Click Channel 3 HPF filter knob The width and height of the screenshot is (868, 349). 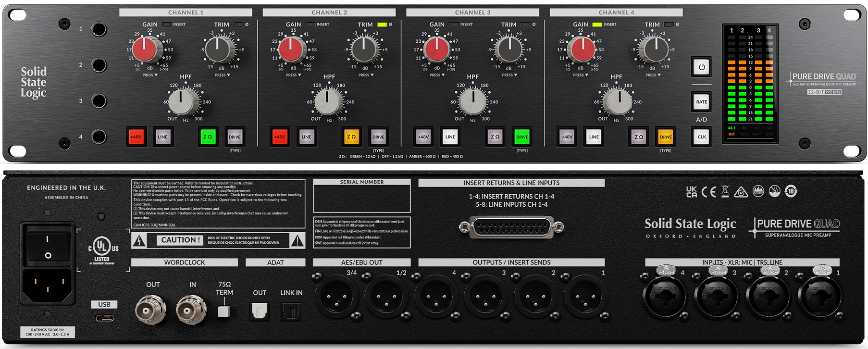point(472,101)
